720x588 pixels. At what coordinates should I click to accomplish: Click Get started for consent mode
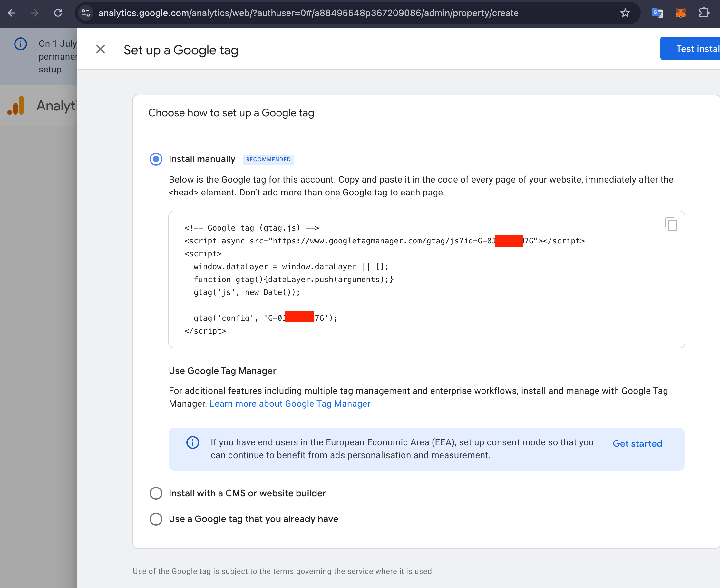point(637,443)
